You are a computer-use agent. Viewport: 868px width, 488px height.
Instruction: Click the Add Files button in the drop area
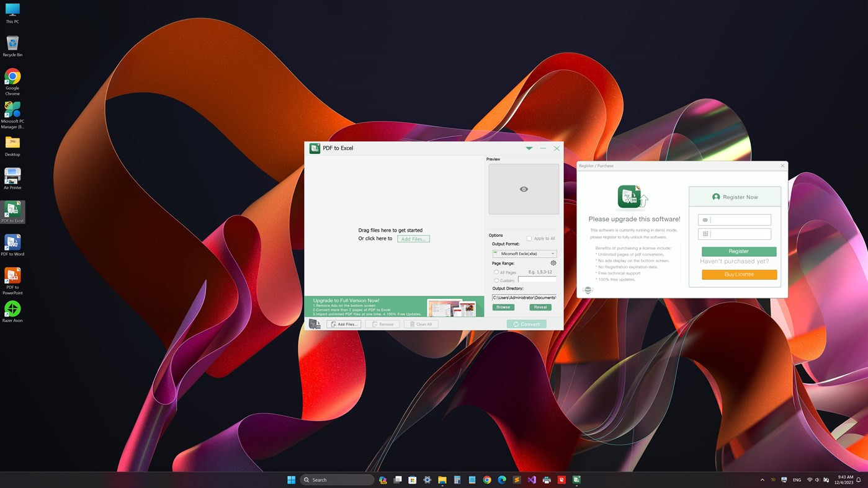(x=413, y=239)
